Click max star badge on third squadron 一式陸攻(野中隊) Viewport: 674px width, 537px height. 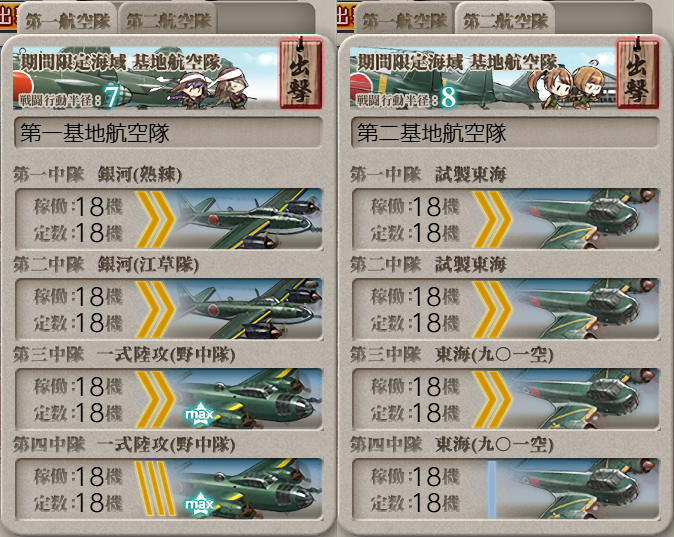(x=199, y=414)
